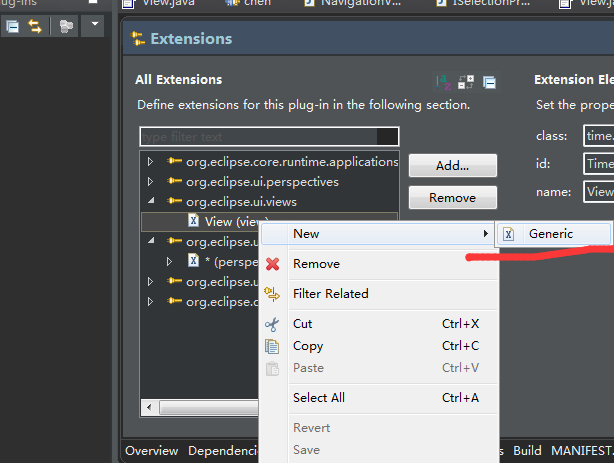Switch to the Overview tab at bottom

pos(152,451)
